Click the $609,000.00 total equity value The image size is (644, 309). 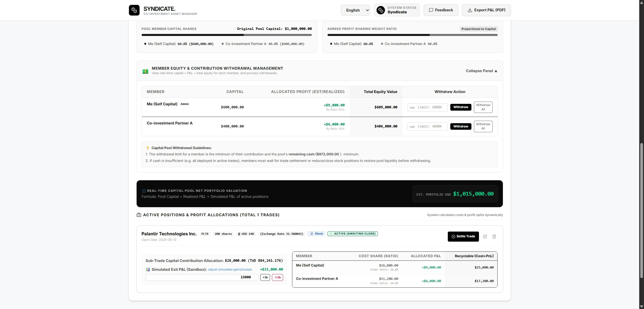(386, 107)
